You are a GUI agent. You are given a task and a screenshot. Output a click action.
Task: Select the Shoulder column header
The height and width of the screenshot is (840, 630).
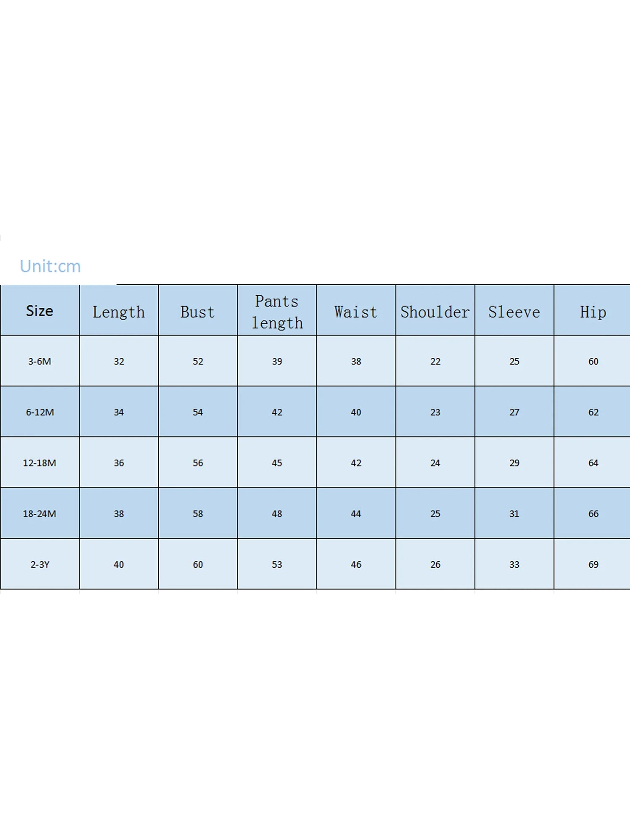pos(435,312)
